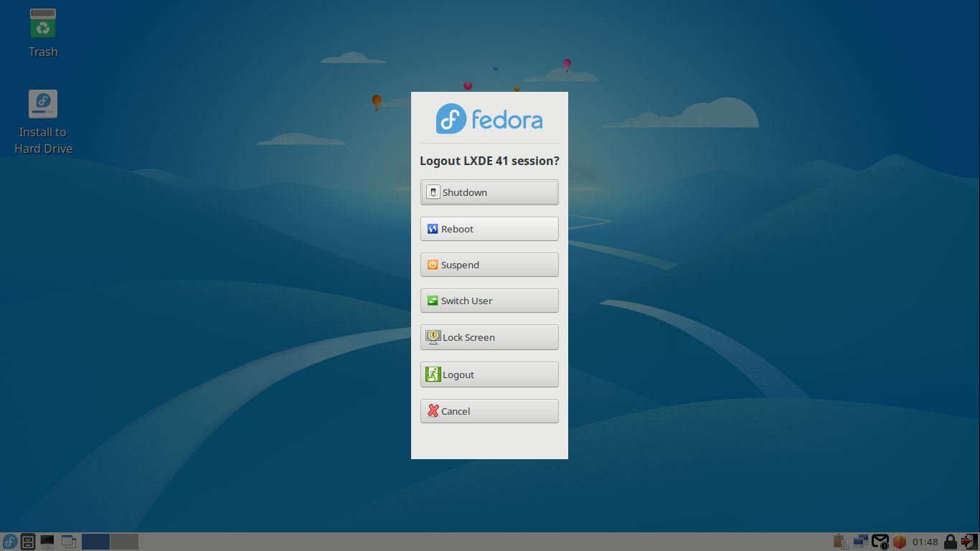Confirm Logout from LXDE session
Image resolution: width=980 pixels, height=551 pixels.
coord(489,375)
